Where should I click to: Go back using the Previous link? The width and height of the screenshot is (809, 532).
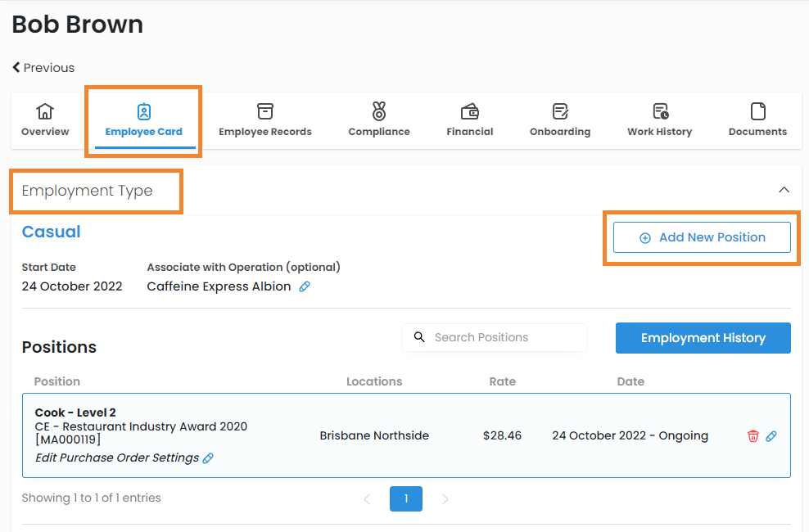[43, 68]
